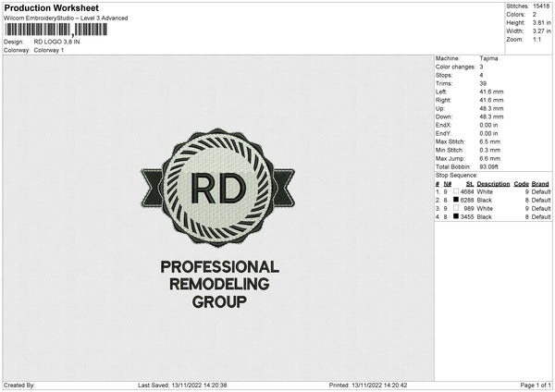Click the 'Stop Sequence:' heading
This screenshot has height=392, width=555.
(457, 176)
